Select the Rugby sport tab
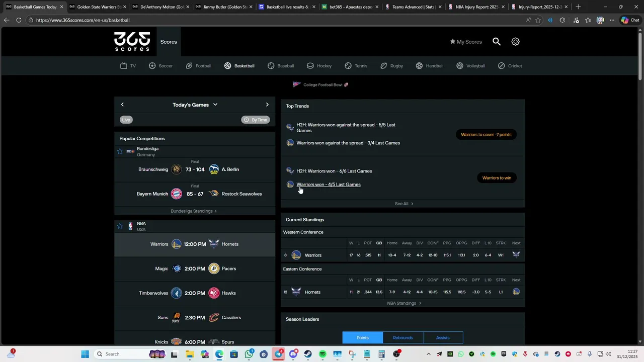Image resolution: width=644 pixels, height=362 pixels. pyautogui.click(x=391, y=66)
